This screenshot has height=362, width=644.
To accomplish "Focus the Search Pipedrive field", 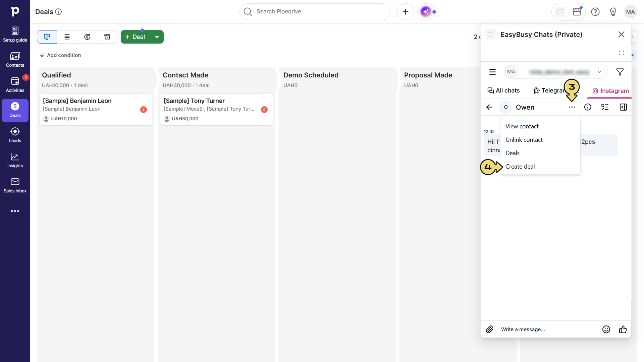I will click(x=315, y=12).
